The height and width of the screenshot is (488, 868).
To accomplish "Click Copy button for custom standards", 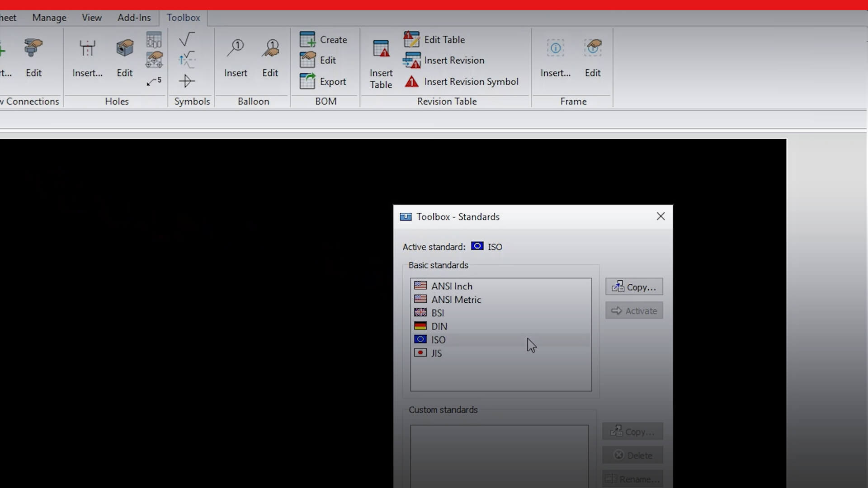I will pyautogui.click(x=633, y=432).
